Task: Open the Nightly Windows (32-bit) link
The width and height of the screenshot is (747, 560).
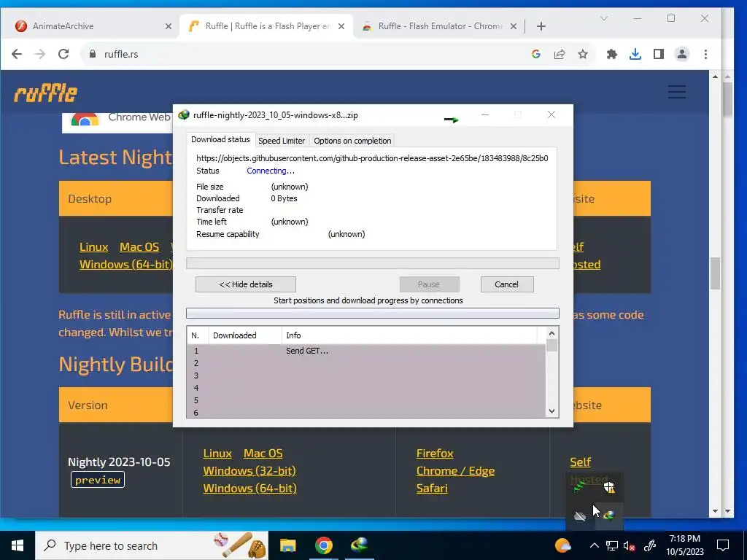Action: (249, 470)
